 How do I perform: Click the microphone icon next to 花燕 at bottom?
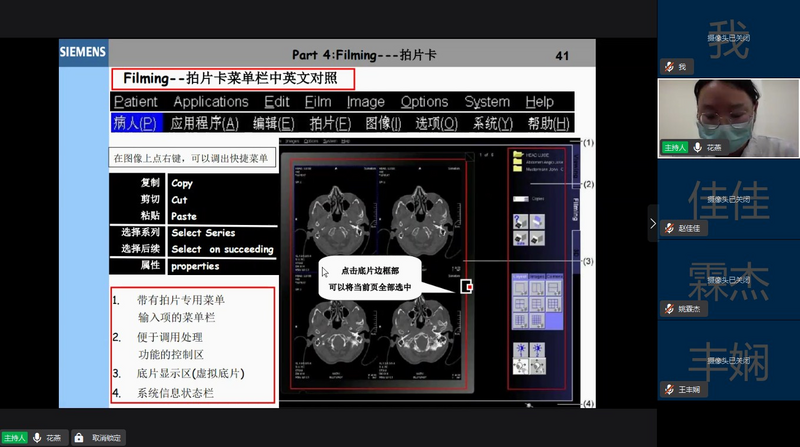tap(37, 438)
